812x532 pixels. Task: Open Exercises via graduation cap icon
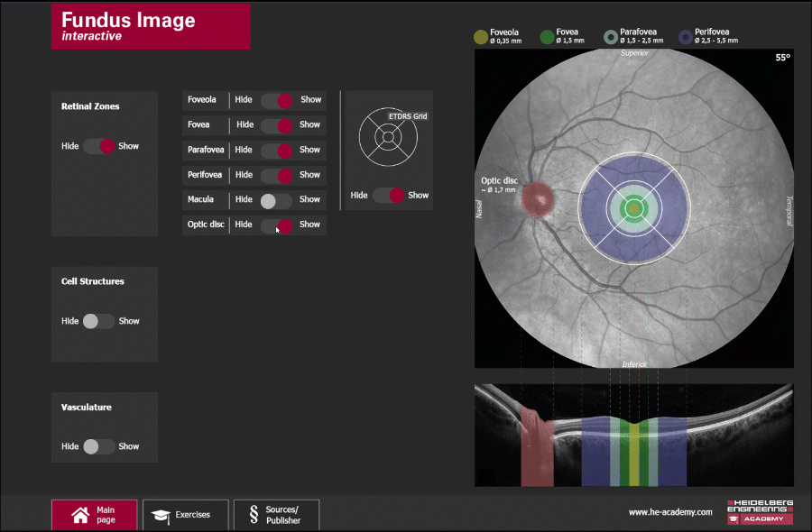[161, 515]
